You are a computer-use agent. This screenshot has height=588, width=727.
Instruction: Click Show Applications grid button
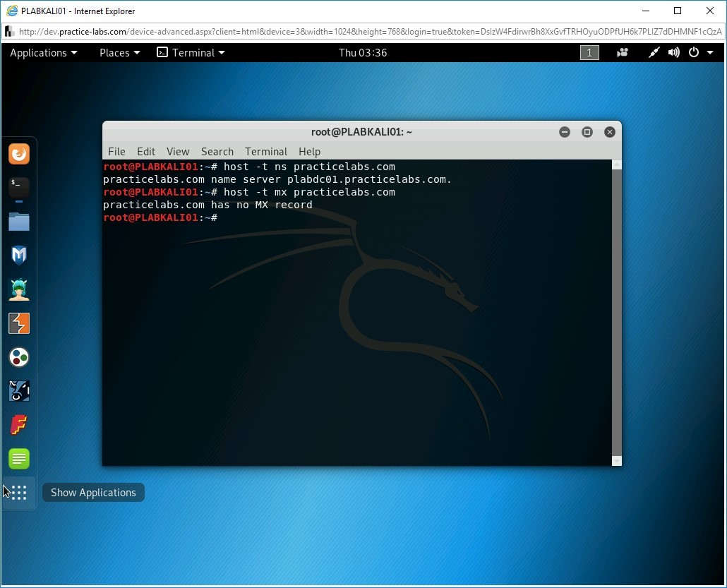coord(19,492)
